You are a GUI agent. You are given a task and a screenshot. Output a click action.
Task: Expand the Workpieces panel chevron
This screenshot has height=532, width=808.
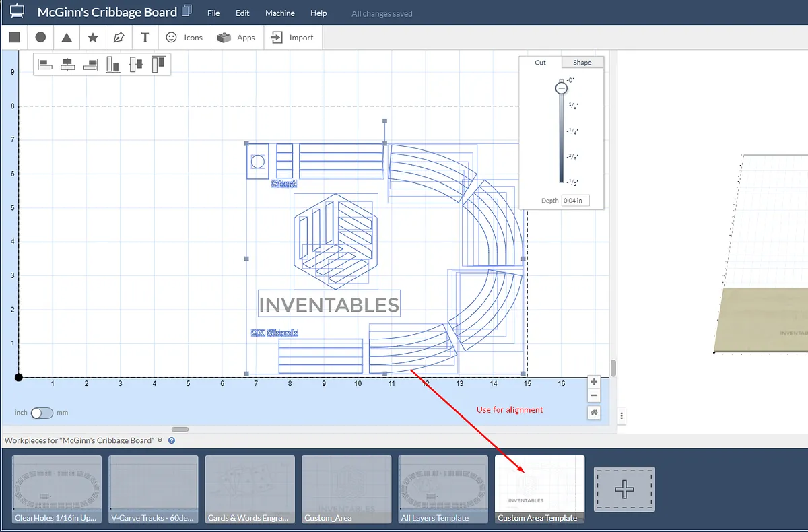coord(160,440)
